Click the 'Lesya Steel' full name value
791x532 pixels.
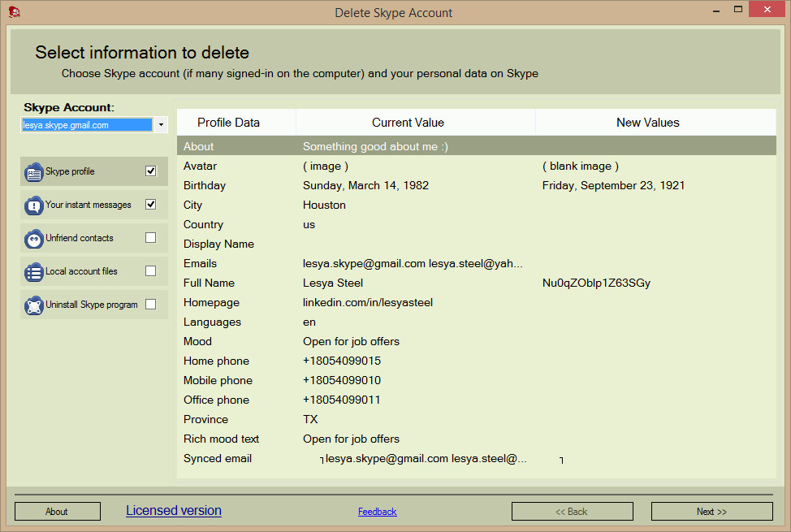(333, 283)
